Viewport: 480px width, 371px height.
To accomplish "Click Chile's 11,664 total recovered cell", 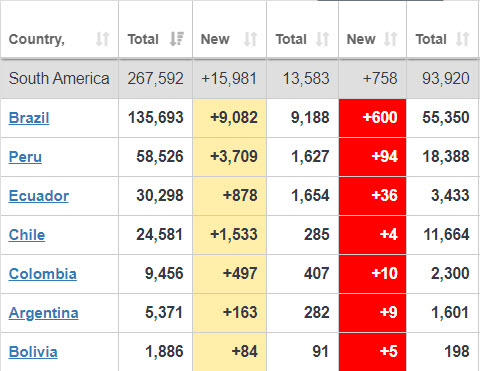I will click(x=442, y=235).
